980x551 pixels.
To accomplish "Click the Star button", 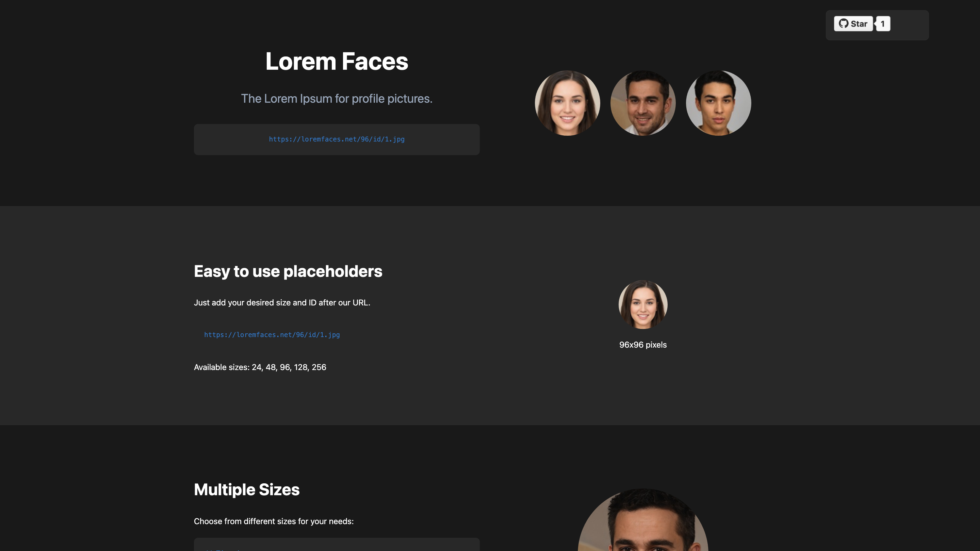I will click(x=854, y=23).
